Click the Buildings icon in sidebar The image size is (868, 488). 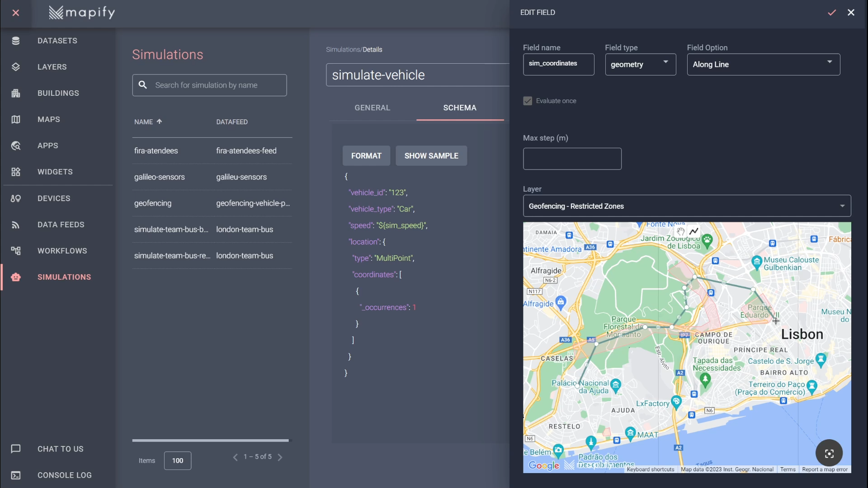(16, 93)
